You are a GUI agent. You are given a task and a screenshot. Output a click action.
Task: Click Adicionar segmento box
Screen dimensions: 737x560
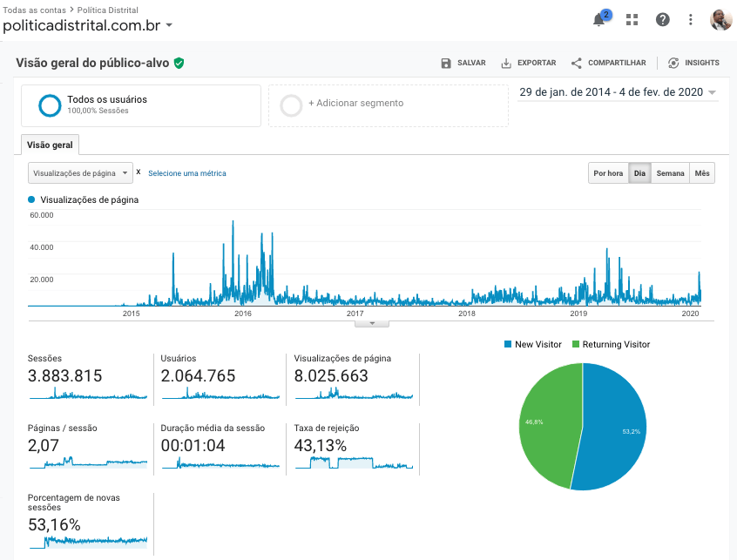pos(388,104)
